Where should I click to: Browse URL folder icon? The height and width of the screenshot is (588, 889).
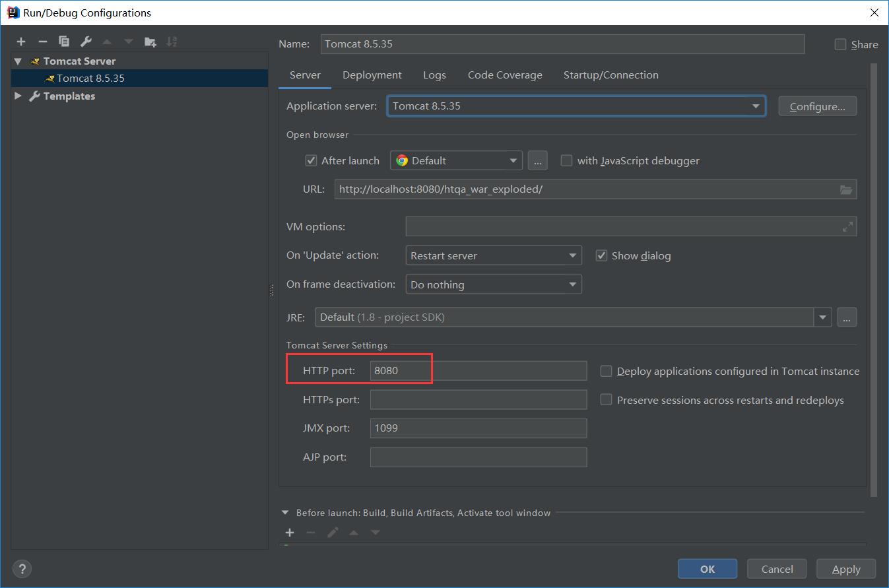846,189
